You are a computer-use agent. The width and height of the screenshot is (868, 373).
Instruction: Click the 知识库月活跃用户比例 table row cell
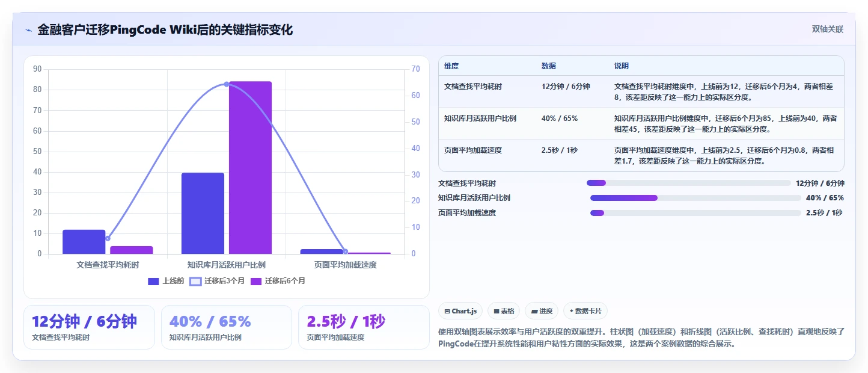click(x=480, y=119)
